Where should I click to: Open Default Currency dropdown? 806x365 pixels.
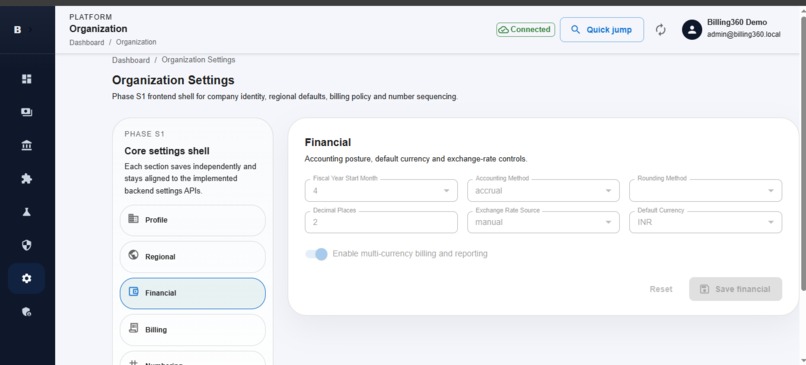706,223
